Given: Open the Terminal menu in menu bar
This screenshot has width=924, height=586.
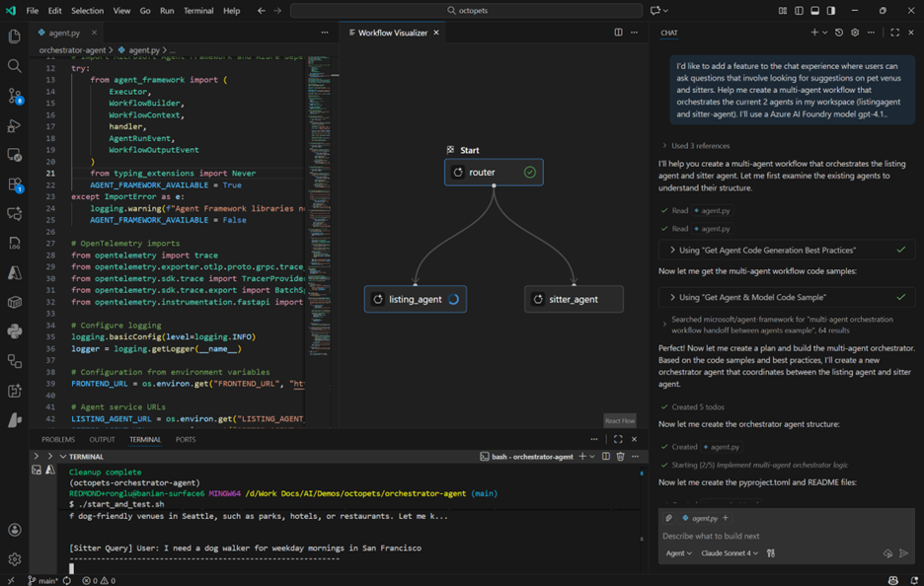Looking at the screenshot, I should tap(198, 11).
